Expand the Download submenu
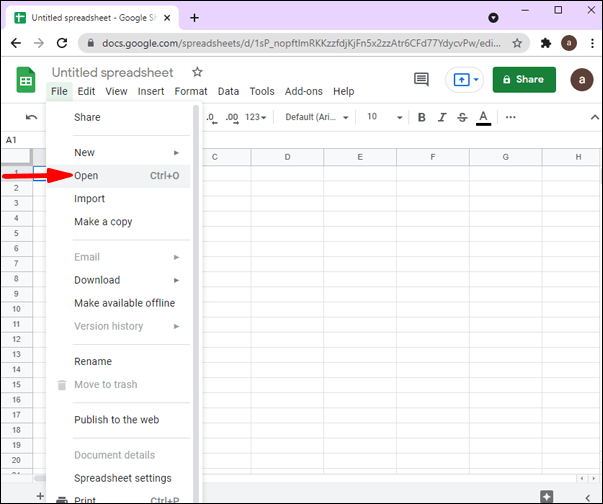This screenshot has height=504, width=603. click(176, 280)
